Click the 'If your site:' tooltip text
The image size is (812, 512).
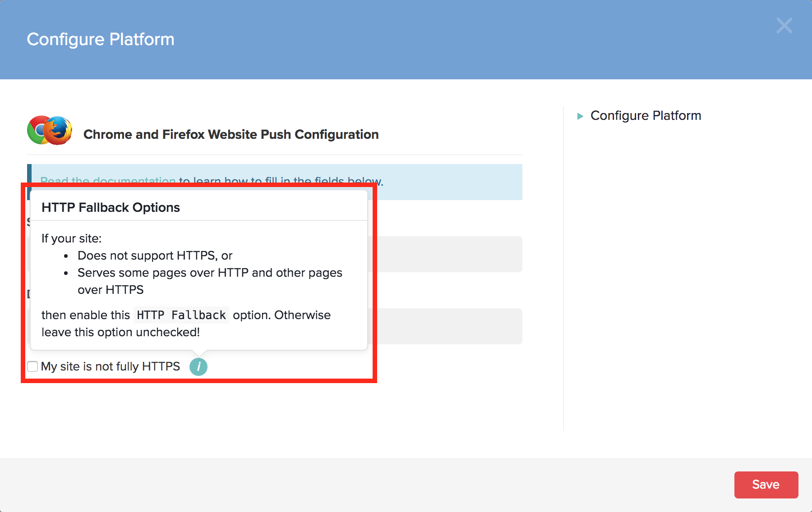click(72, 238)
